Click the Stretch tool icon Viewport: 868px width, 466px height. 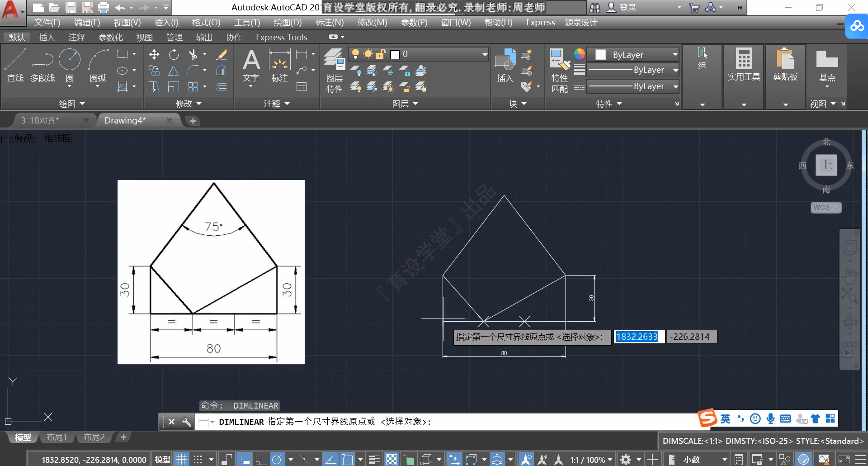(x=154, y=86)
